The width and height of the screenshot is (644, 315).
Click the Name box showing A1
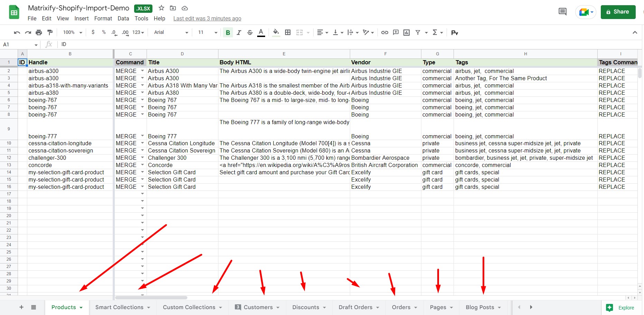[20, 45]
